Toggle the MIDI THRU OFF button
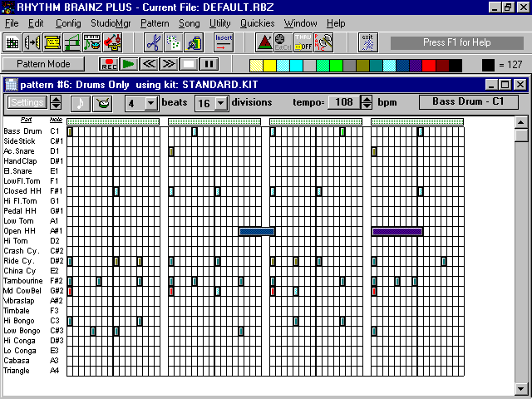Image resolution: width=532 pixels, height=399 pixels. [x=303, y=42]
